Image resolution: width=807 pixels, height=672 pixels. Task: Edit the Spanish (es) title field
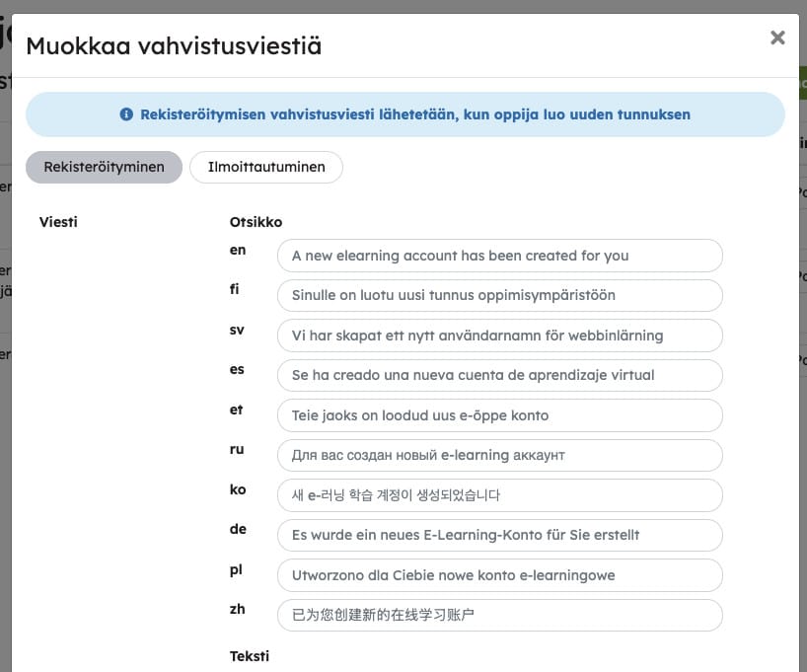pos(500,375)
